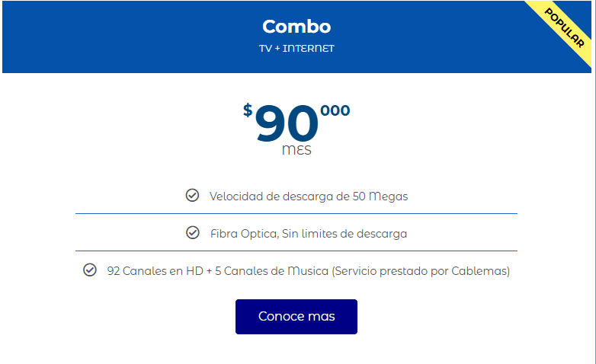Click the large 90 price number
Screen dimensions: 596x364
coord(286,123)
